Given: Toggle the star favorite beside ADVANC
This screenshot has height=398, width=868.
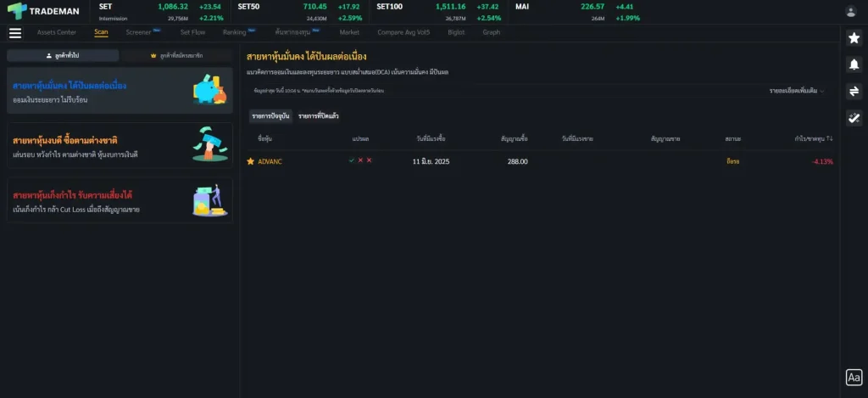Looking at the screenshot, I should [251, 161].
